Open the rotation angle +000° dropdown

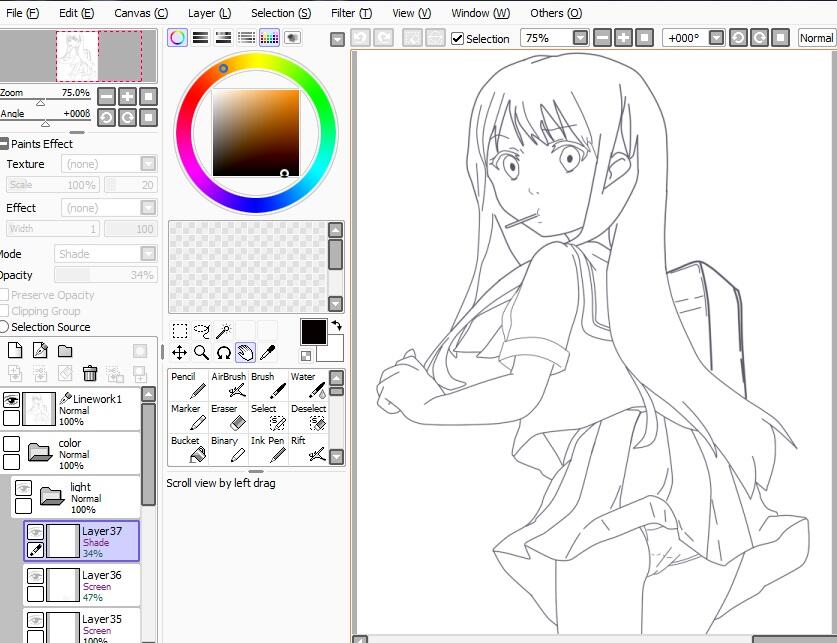[x=716, y=38]
